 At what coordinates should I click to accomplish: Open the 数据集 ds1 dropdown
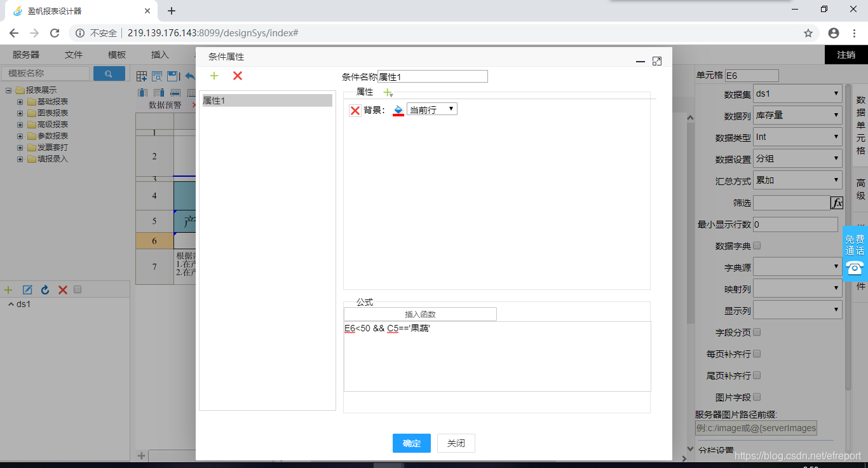797,93
